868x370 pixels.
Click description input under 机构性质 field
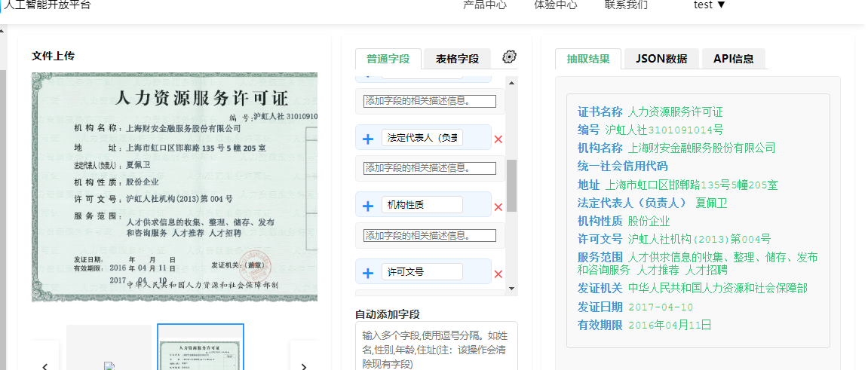(430, 235)
